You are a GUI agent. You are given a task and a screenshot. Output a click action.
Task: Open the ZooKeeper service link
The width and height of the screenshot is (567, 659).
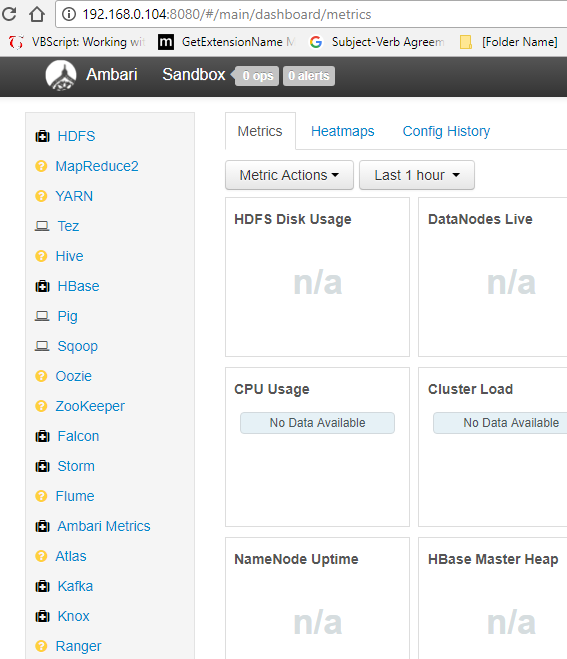click(x=90, y=406)
